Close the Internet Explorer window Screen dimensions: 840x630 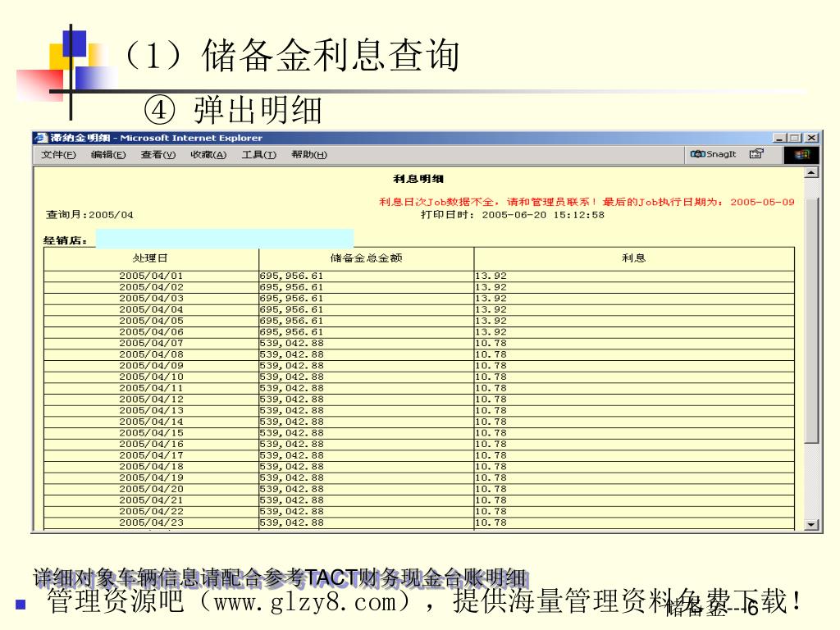pos(812,138)
